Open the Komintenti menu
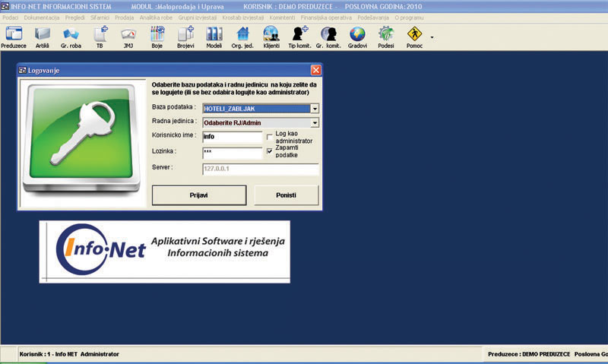The width and height of the screenshot is (608, 364). pos(282,17)
